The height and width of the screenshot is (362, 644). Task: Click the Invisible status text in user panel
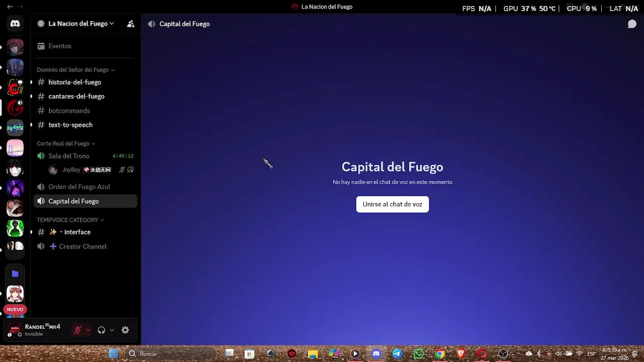34,334
